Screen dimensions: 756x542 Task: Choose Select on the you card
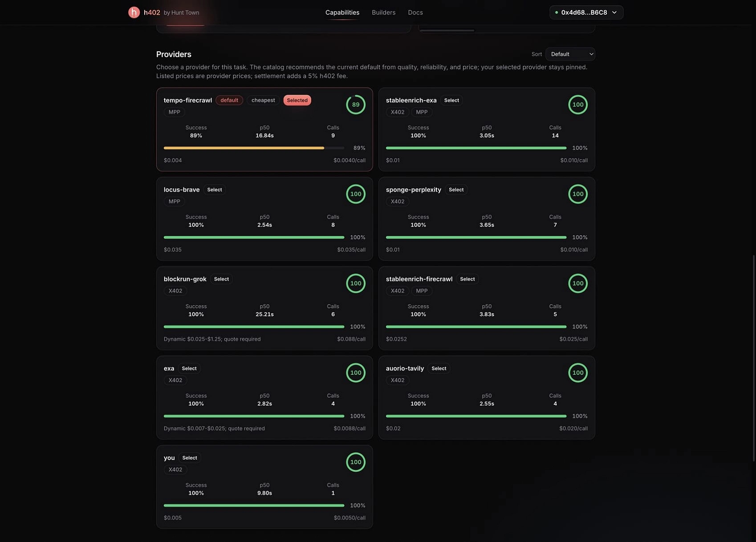coord(189,458)
